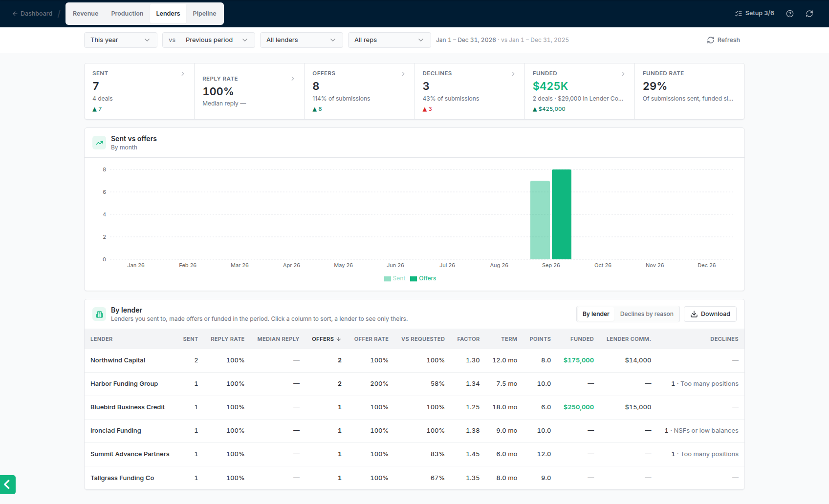Open the Setup 3/6 checklist
This screenshot has width=829, height=504.
tap(754, 14)
